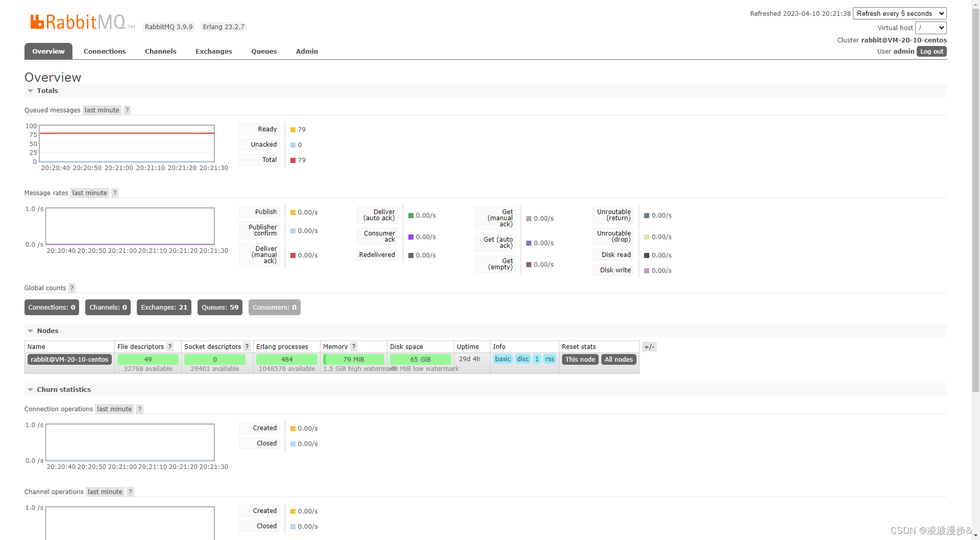Reset stats for This node
Screen dimensions: 980x540
[580, 359]
